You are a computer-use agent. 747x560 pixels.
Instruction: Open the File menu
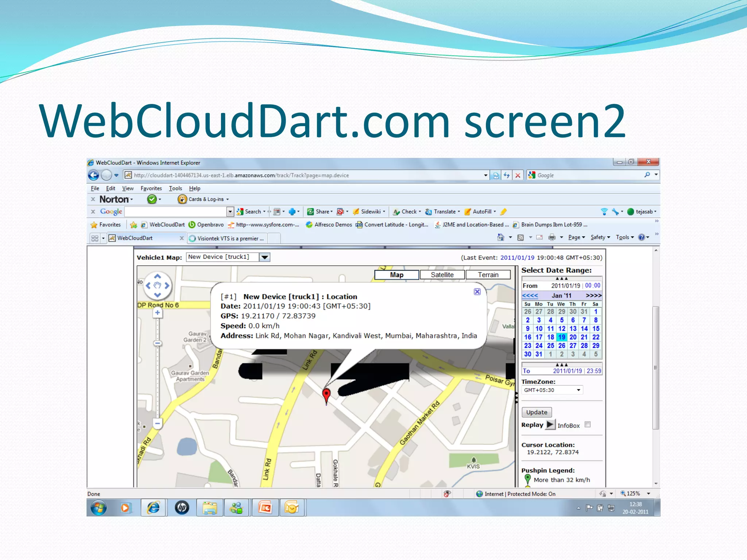tap(95, 188)
